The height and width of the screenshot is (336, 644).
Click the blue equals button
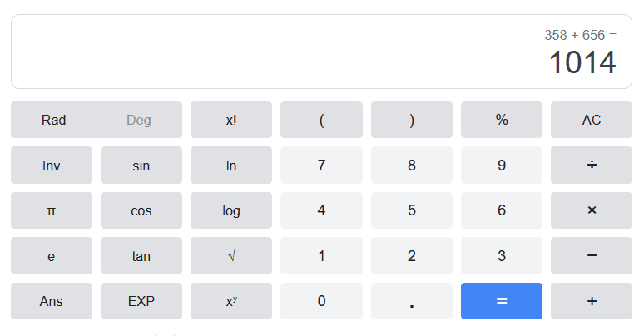coord(501,301)
